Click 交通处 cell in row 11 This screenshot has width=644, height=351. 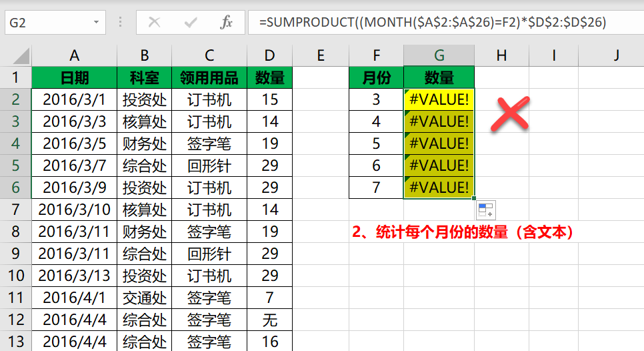click(144, 298)
